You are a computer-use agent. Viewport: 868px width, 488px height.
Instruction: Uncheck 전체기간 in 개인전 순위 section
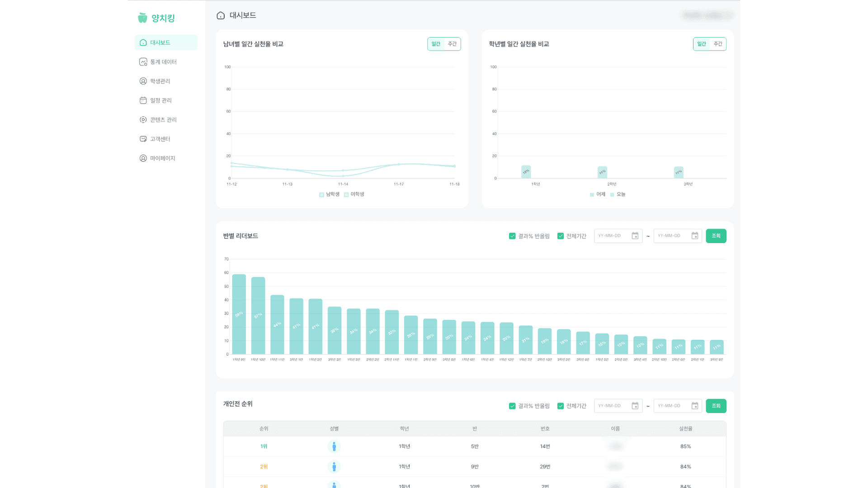tap(561, 406)
